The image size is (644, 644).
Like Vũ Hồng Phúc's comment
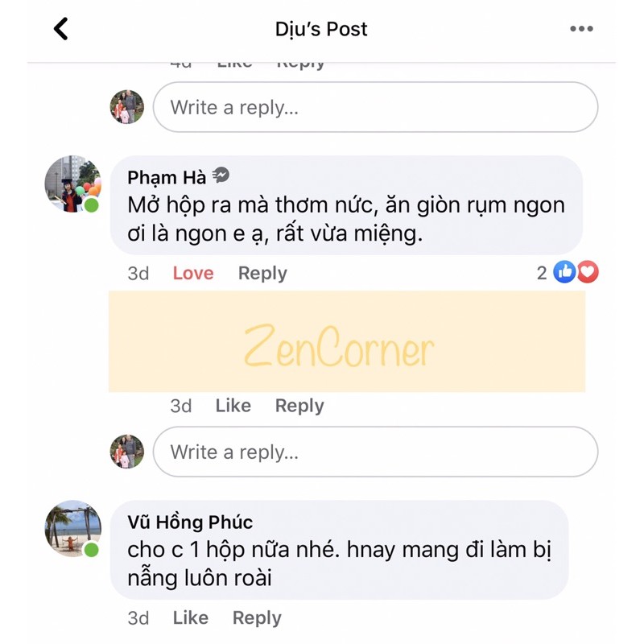coord(190,617)
